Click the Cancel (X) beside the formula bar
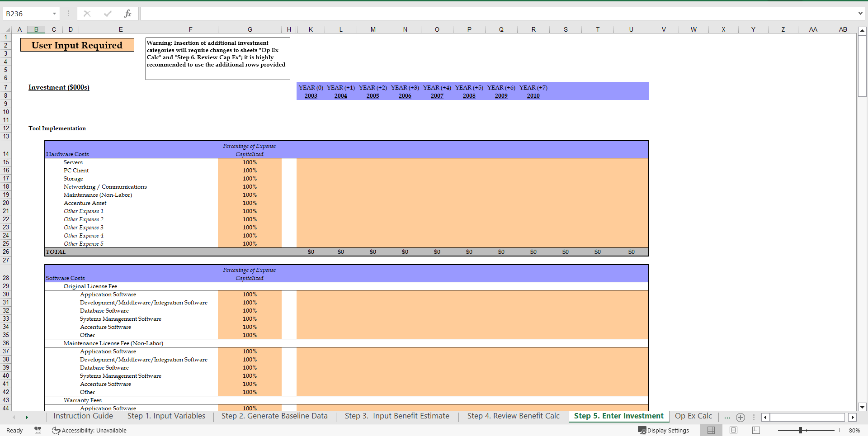Image resolution: width=868 pixels, height=437 pixels. click(87, 13)
